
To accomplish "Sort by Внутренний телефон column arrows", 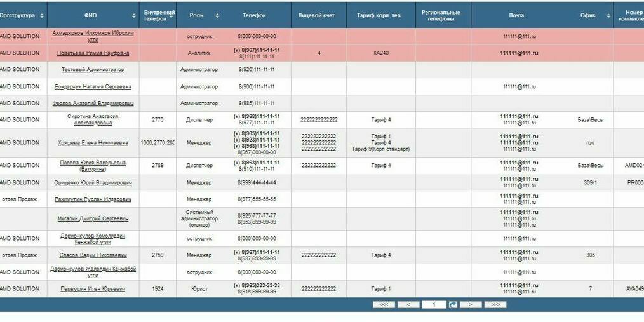I will click(171, 15).
